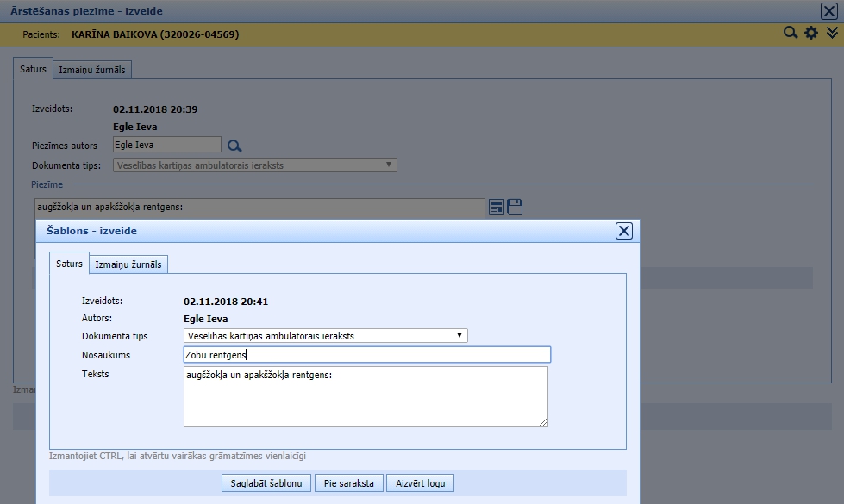Click Aizvērt logu button
844x504 pixels.
tap(421, 483)
